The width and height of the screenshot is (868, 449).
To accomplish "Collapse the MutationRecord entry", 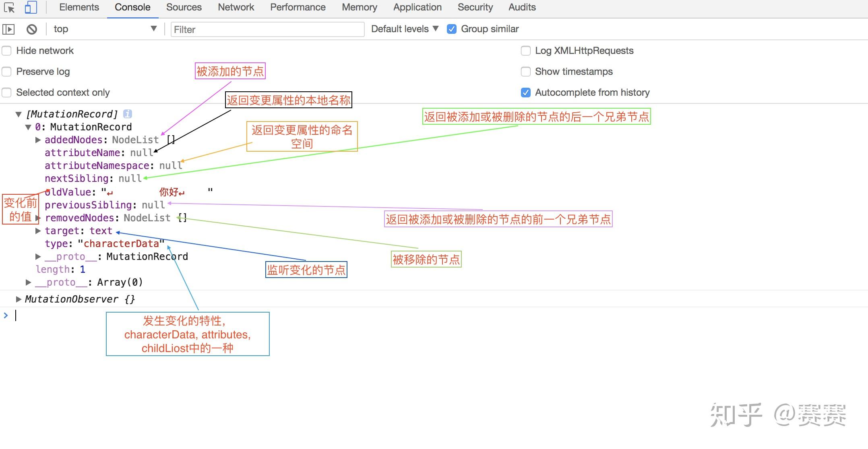I will (27, 127).
